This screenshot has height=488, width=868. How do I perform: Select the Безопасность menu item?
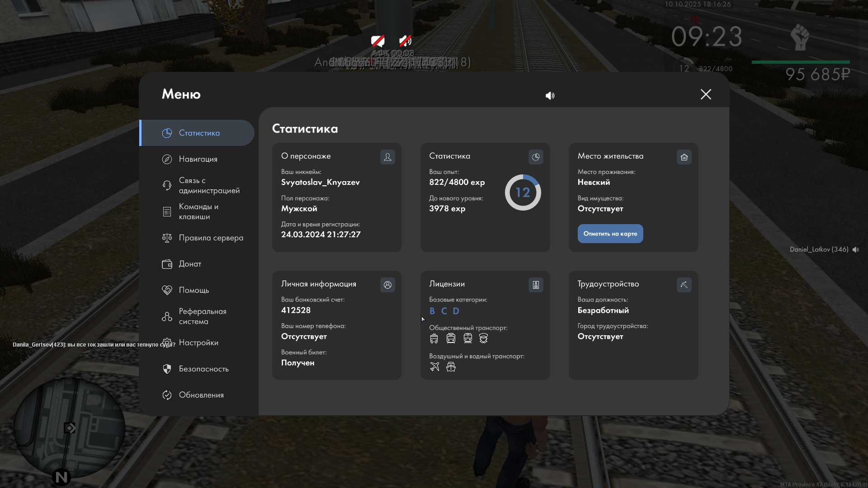coord(203,369)
